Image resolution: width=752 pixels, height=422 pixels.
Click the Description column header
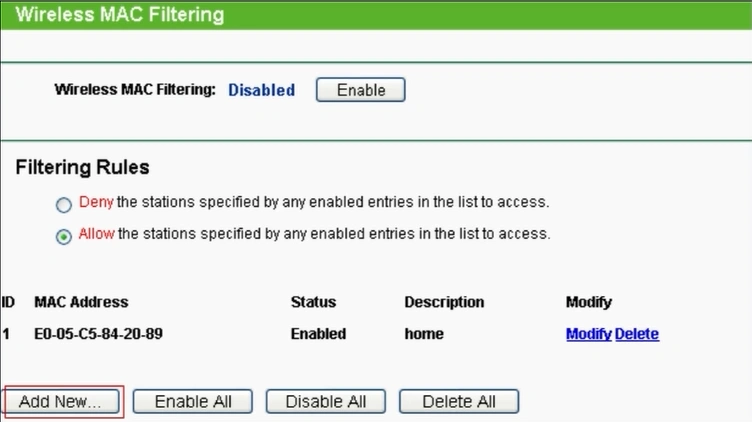(444, 302)
